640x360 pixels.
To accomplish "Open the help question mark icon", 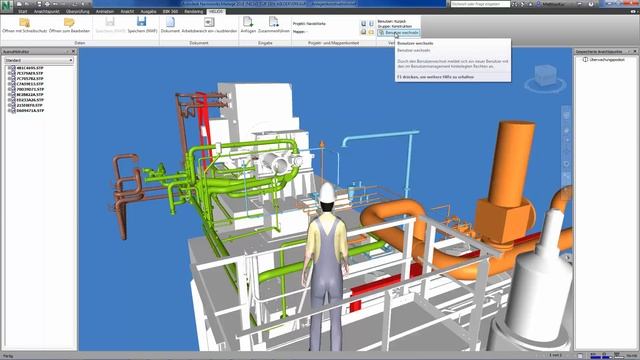I will coord(591,4).
